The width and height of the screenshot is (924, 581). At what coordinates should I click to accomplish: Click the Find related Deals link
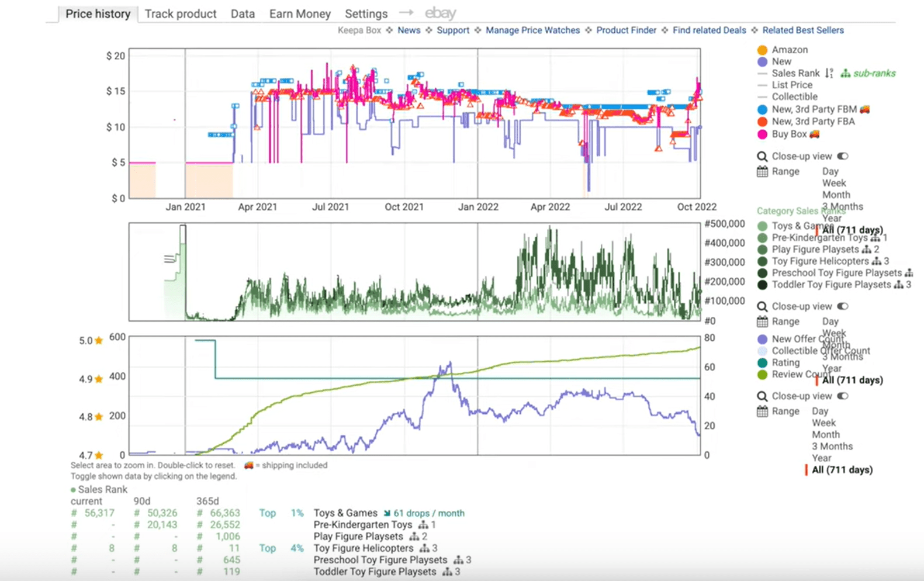(709, 30)
